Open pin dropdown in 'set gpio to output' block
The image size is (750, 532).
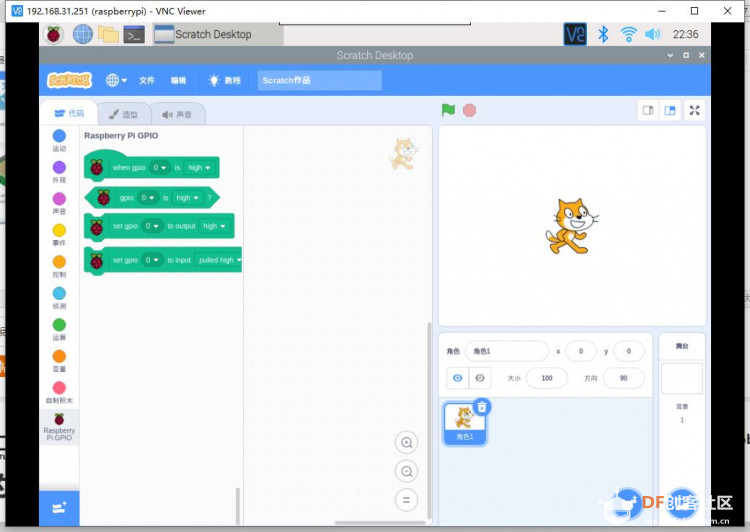pyautogui.click(x=152, y=226)
